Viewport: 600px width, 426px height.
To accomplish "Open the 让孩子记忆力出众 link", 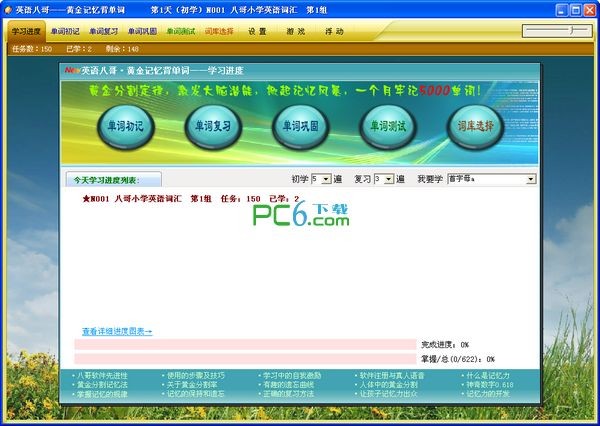I will click(388, 393).
